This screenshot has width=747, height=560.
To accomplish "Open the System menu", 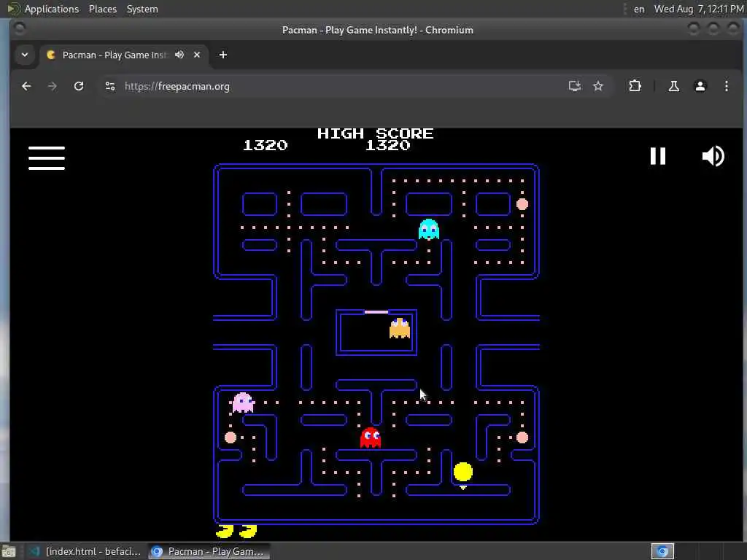I will pyautogui.click(x=142, y=9).
